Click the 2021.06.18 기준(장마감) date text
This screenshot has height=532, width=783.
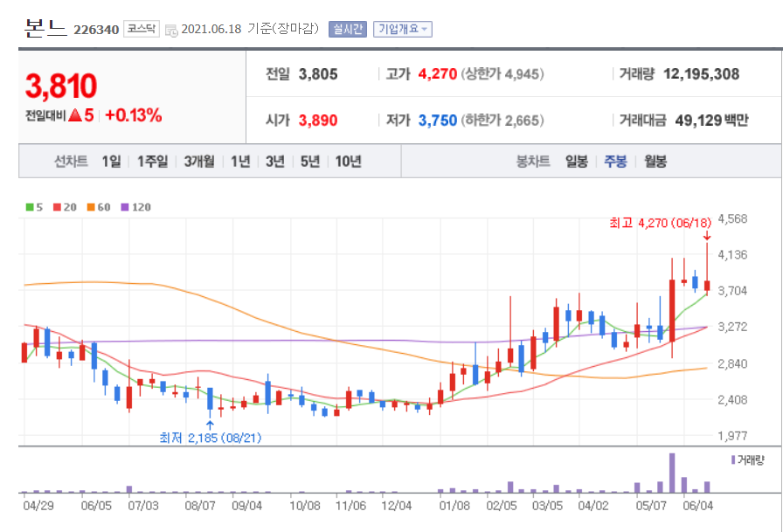pos(250,29)
